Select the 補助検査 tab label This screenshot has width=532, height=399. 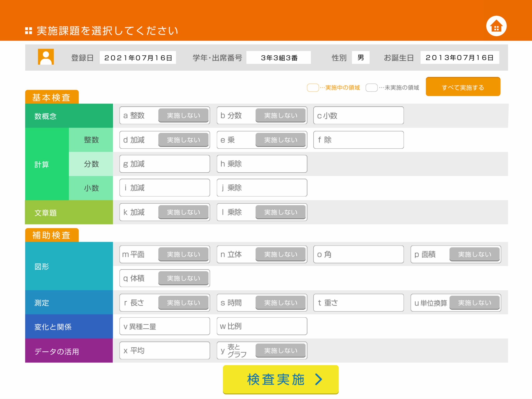pos(52,235)
